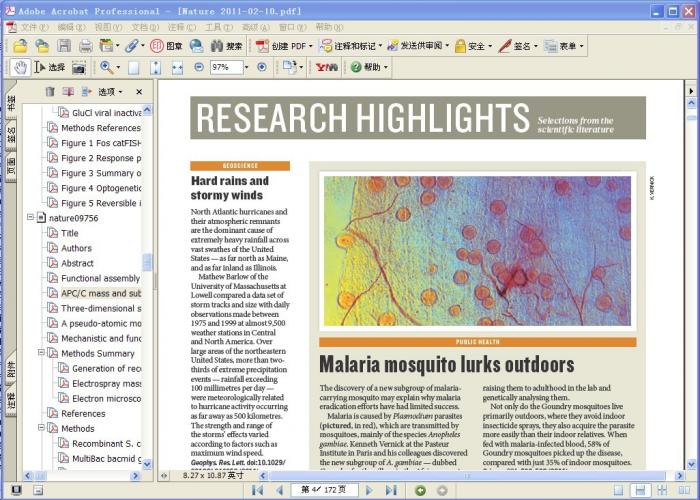The height and width of the screenshot is (500, 700).
Task: Open the 创建 PDF dropdown
Action: 285,46
